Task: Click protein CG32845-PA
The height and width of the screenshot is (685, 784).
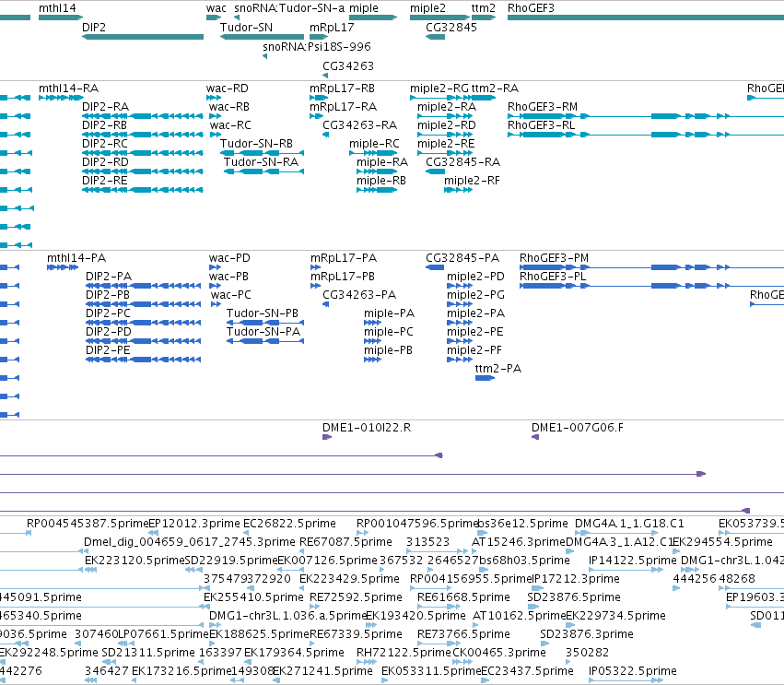Action: coord(435,267)
